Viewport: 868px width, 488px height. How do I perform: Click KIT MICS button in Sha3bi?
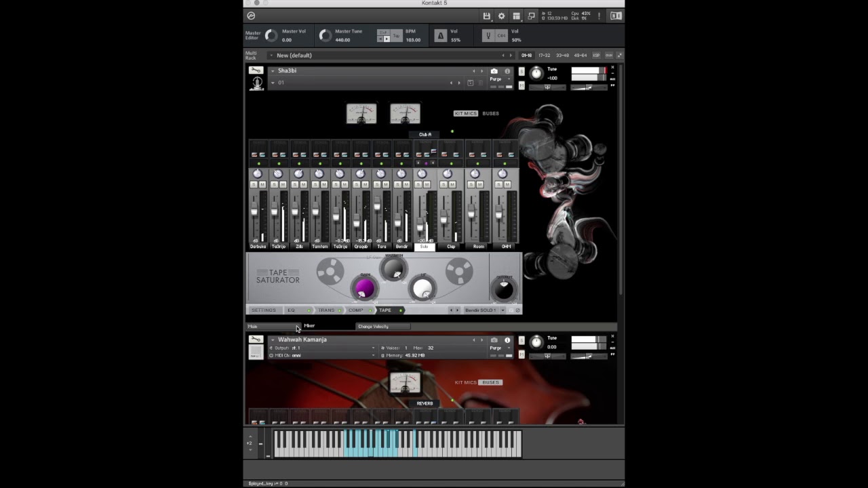pos(466,114)
